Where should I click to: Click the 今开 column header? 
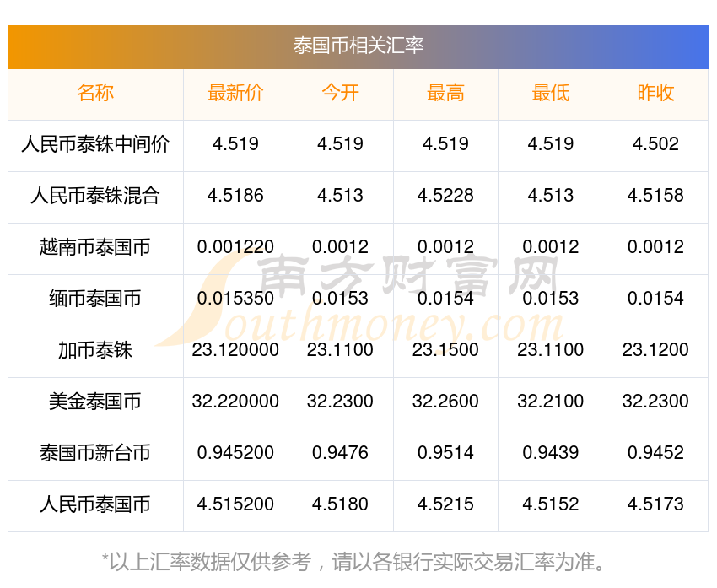click(340, 93)
